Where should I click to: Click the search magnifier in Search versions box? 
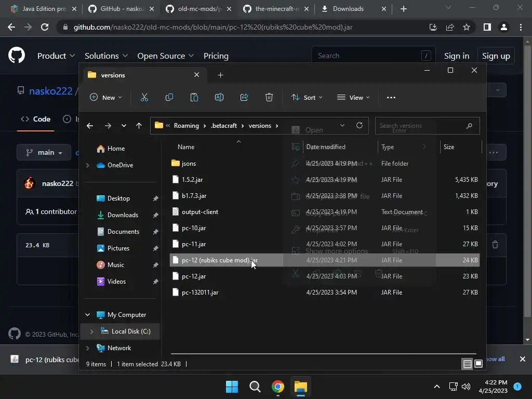pos(469,126)
